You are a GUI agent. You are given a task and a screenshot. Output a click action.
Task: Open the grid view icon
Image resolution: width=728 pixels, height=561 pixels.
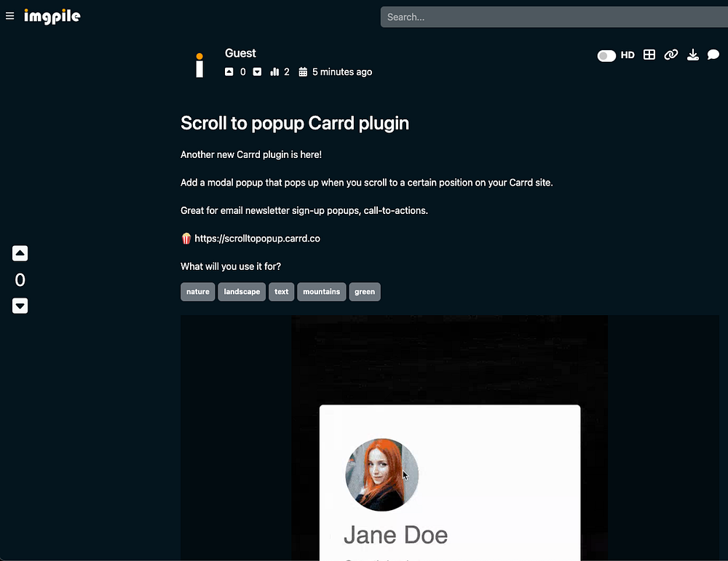[x=649, y=55]
